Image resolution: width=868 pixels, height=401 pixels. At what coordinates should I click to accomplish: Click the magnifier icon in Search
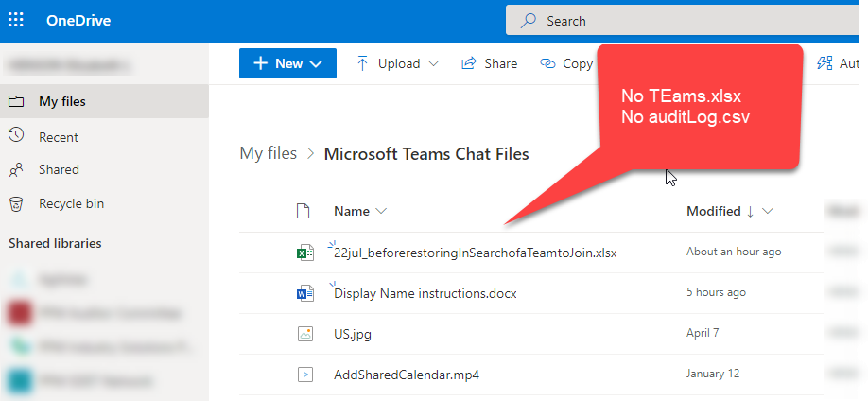(529, 21)
